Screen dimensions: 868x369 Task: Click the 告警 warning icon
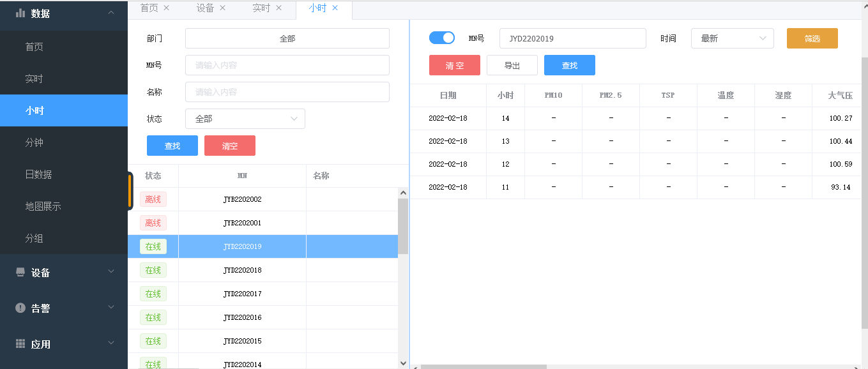point(20,308)
